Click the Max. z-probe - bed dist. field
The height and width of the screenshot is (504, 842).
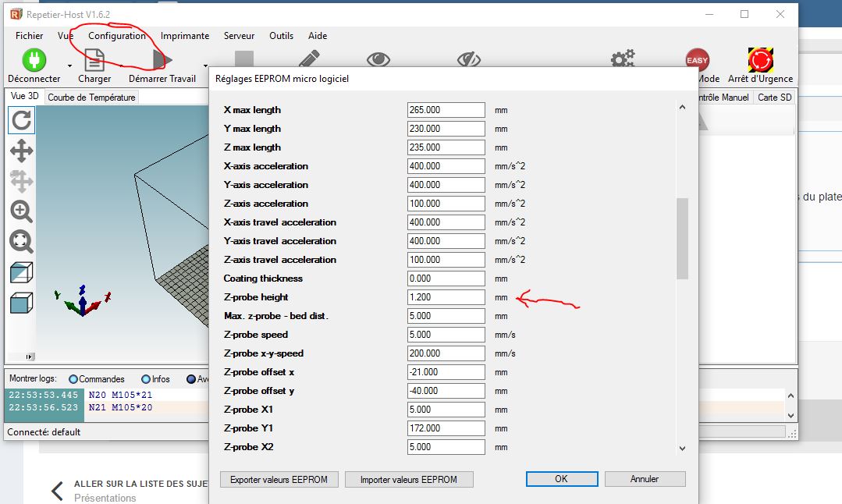point(446,316)
